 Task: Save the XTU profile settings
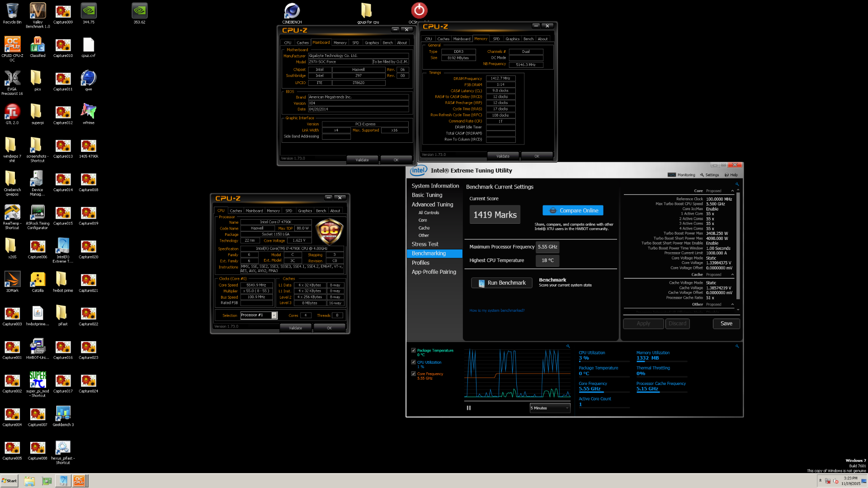click(726, 324)
